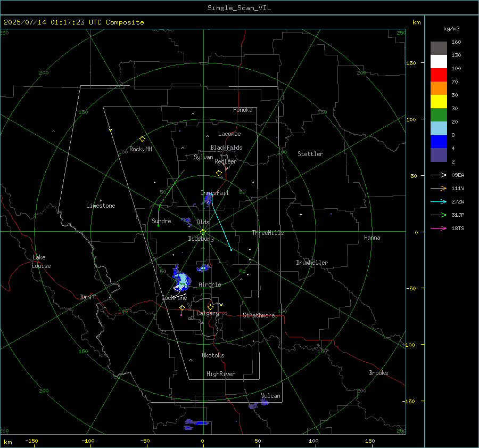Click the white 09EA track arrow
This screenshot has height=448, width=479.
439,175
